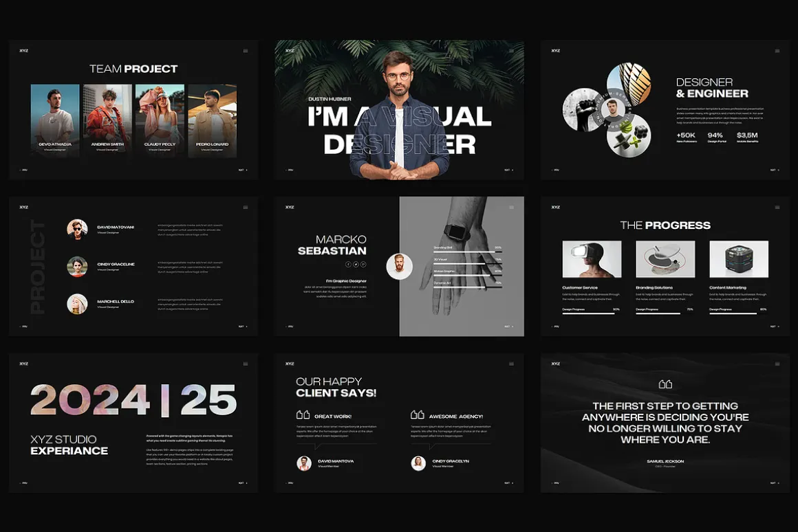Select Pedro Lonard team photo
This screenshot has height=532, width=798.
(212, 120)
